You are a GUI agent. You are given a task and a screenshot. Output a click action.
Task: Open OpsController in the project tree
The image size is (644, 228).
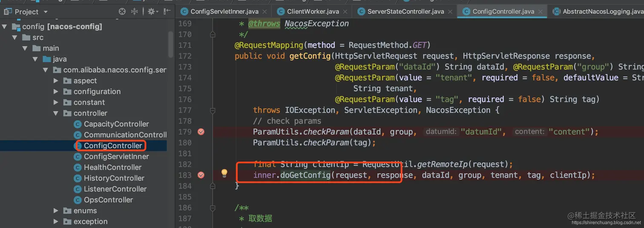click(x=108, y=200)
